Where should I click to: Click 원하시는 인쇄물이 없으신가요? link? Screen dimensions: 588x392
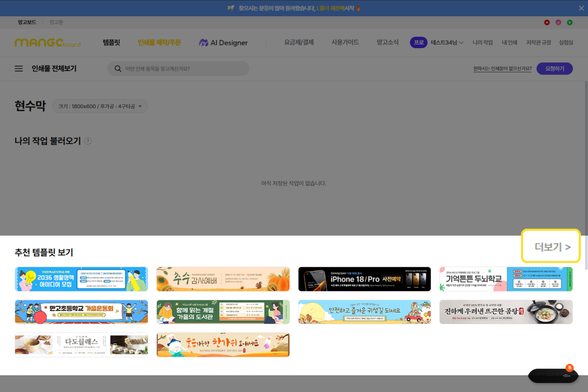503,69
